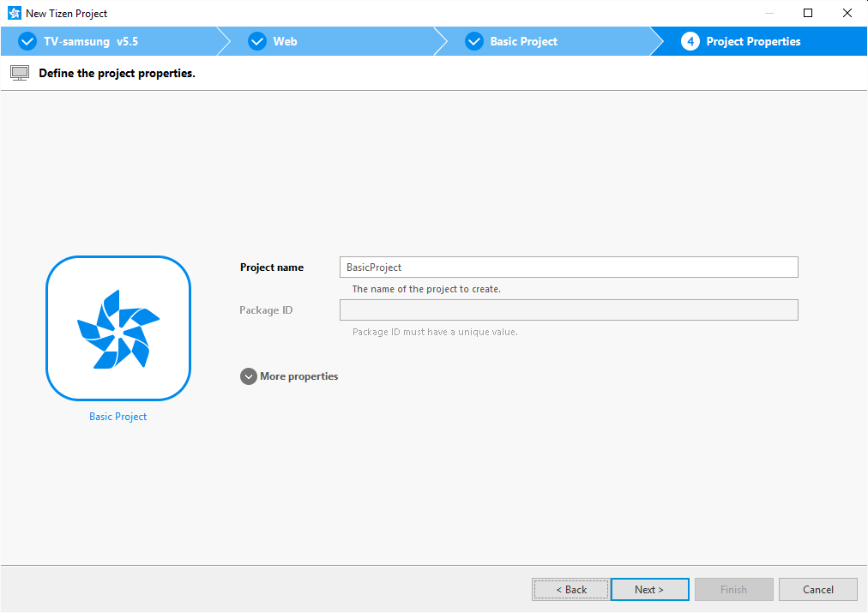
Task: Cancel the new project wizard
Action: click(817, 590)
